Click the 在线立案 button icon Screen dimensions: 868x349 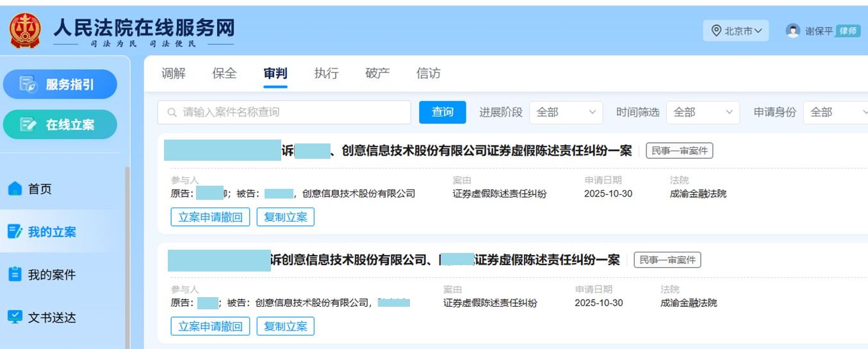[29, 124]
